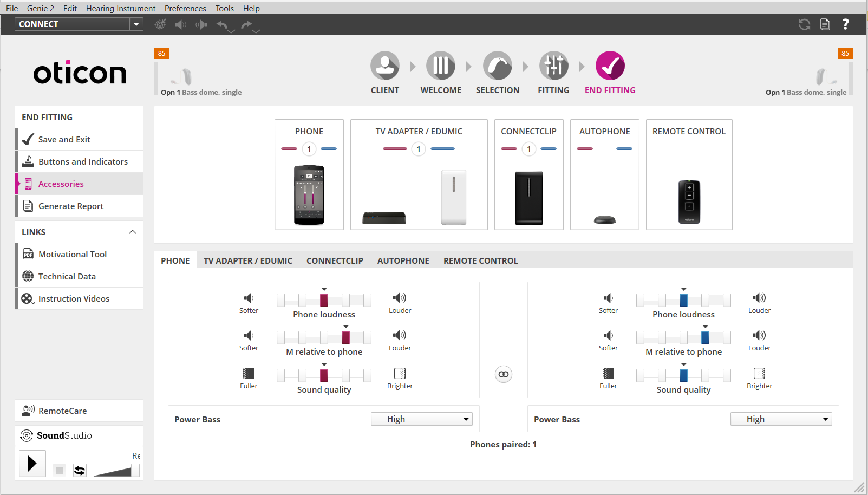Click the SoundStudio volume slider handle

pos(135,470)
